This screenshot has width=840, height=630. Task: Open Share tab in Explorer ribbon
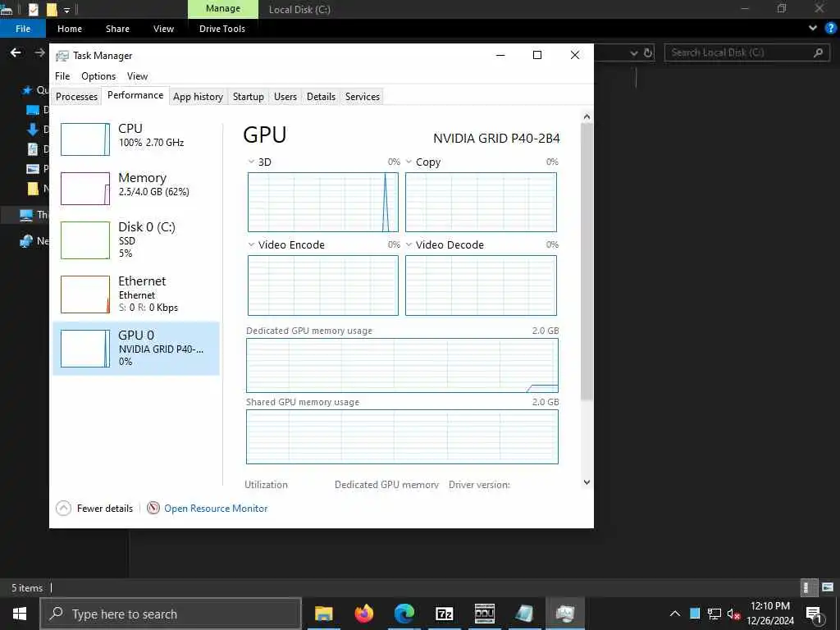click(117, 29)
